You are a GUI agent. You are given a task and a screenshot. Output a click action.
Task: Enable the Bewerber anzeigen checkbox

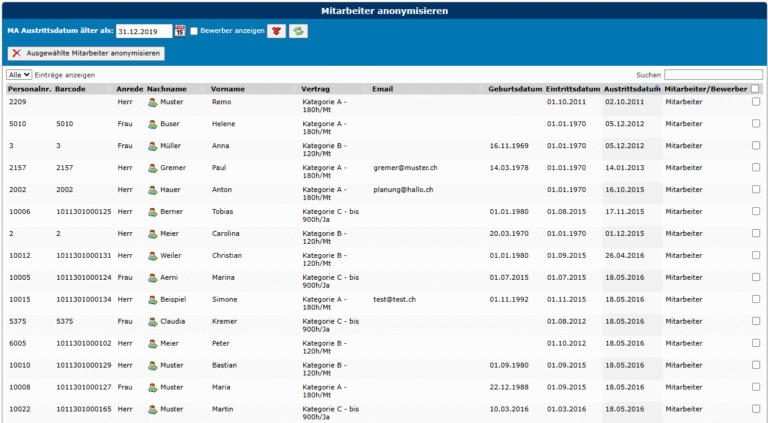click(194, 31)
